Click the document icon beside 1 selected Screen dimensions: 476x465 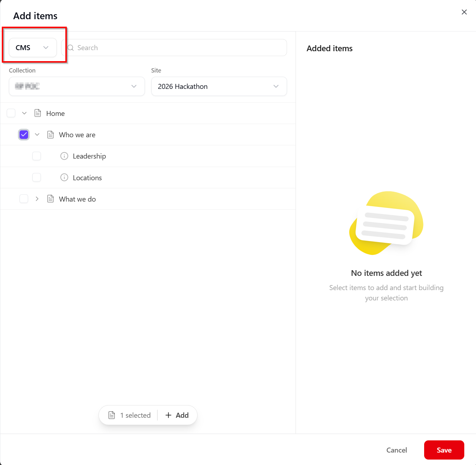112,415
